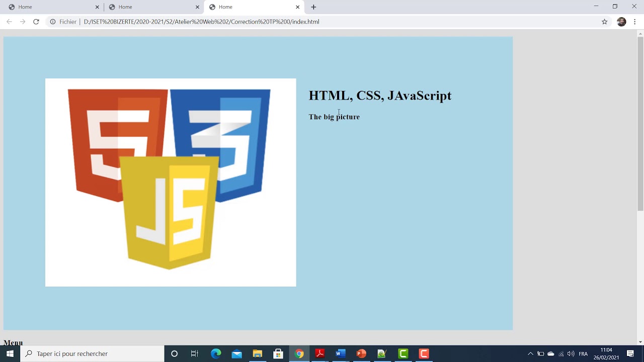Click the FRA language indicator
This screenshot has width=644, height=362.
pyautogui.click(x=583, y=353)
